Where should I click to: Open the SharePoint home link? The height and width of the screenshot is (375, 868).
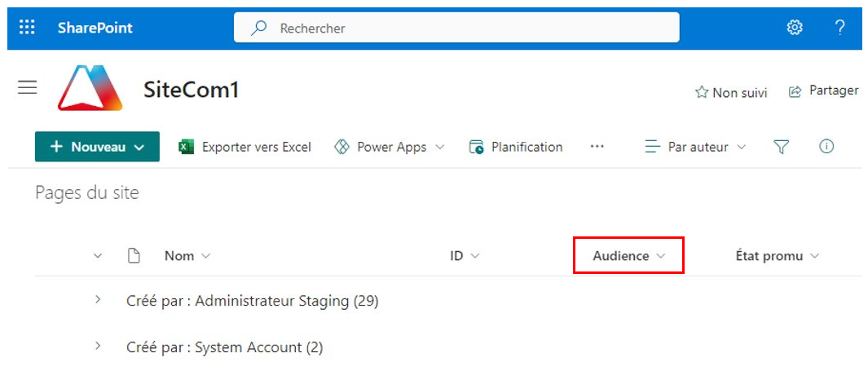[x=95, y=28]
